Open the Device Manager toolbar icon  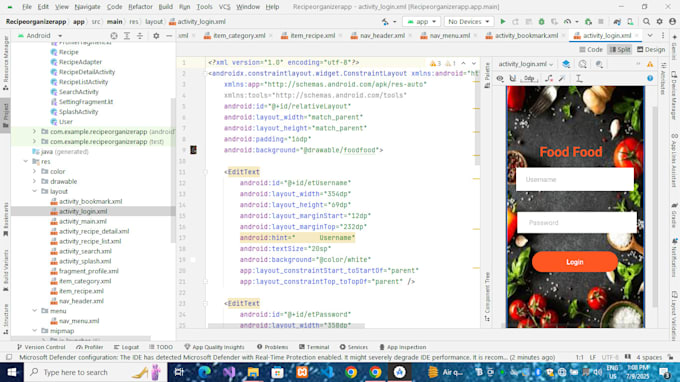[630, 21]
